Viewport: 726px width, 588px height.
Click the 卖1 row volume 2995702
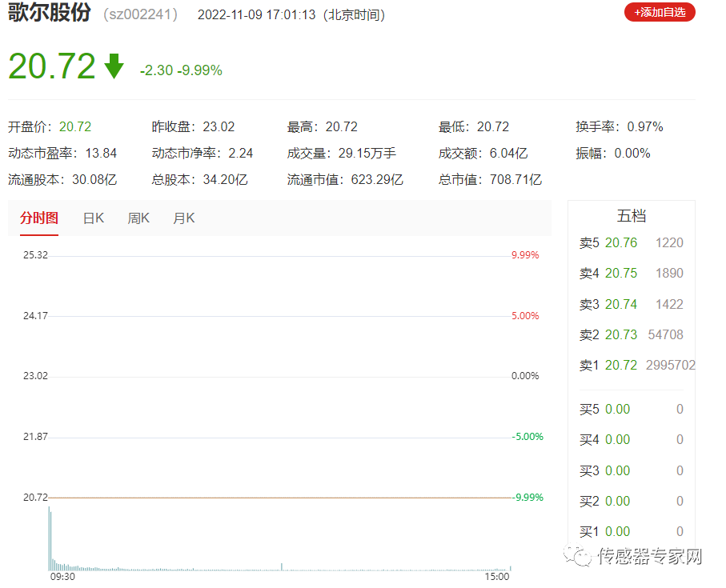[671, 366]
